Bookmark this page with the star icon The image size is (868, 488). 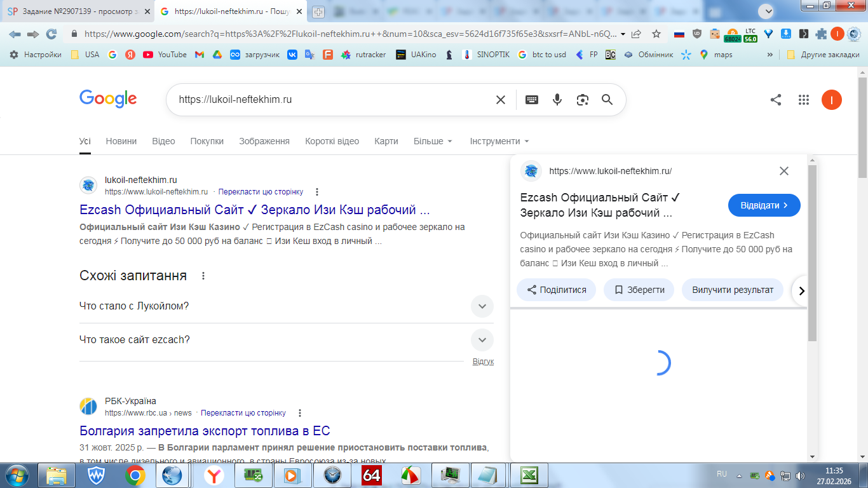656,34
